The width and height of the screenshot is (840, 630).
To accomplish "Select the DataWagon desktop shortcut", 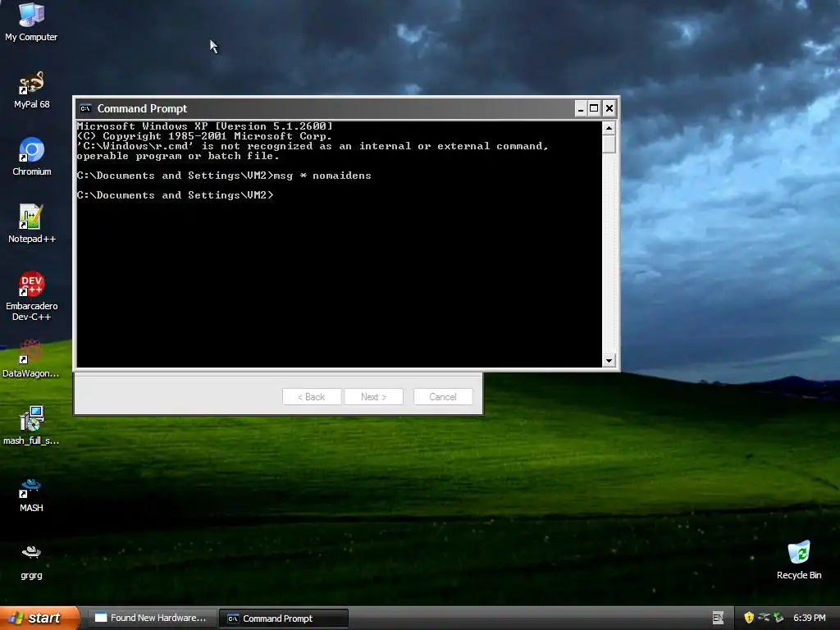I will point(31,359).
